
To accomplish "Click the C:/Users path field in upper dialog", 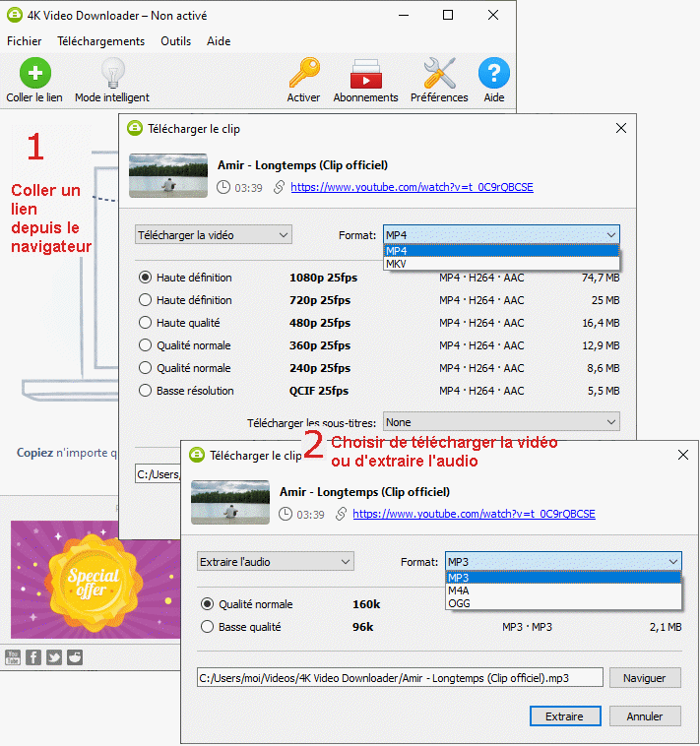I will (158, 473).
